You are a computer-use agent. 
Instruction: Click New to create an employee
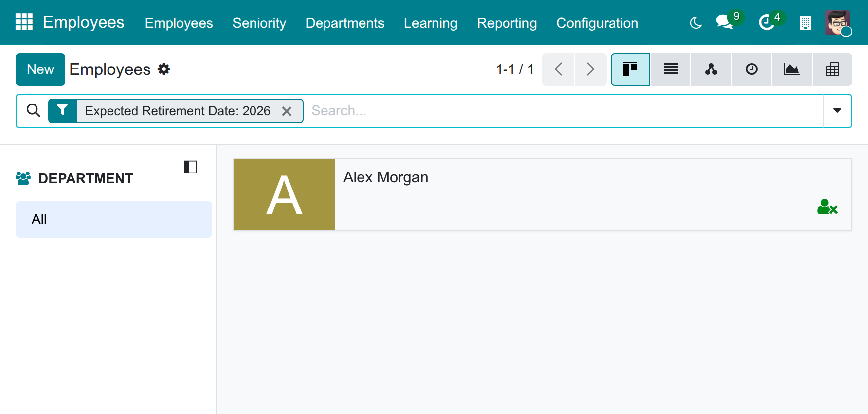(x=40, y=69)
